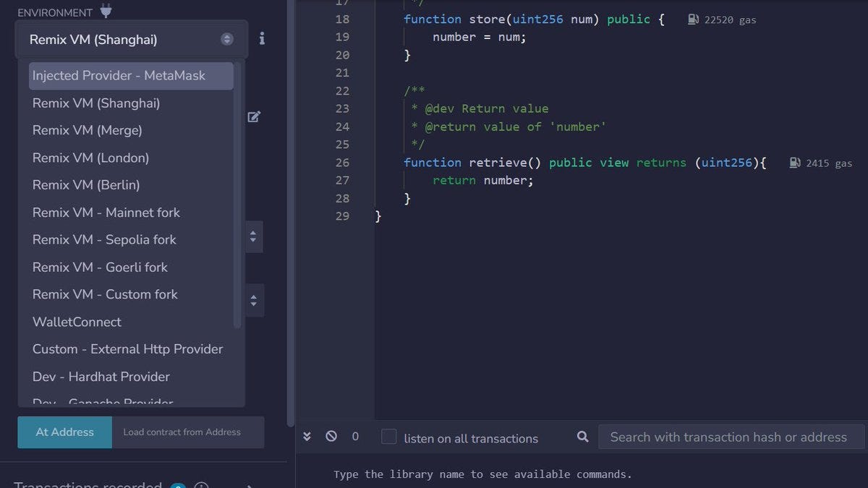
Task: Click the plug icon next to ENVIRONMENT
Action: tap(106, 12)
